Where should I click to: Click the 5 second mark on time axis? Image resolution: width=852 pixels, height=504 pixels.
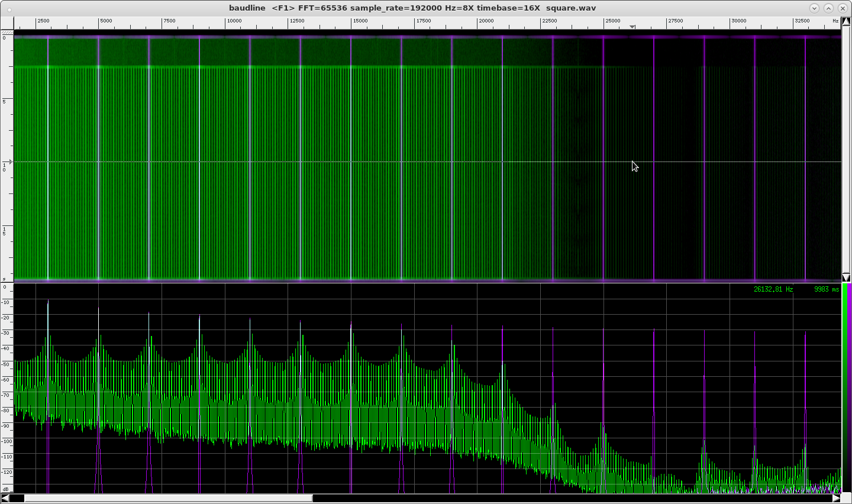tap(4, 101)
